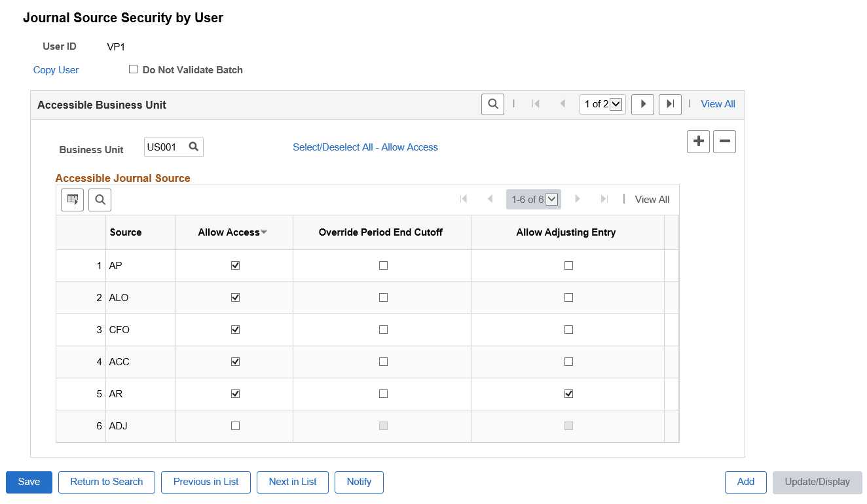
Task: Click the search icon in Accessible Business Unit header
Action: (x=492, y=104)
